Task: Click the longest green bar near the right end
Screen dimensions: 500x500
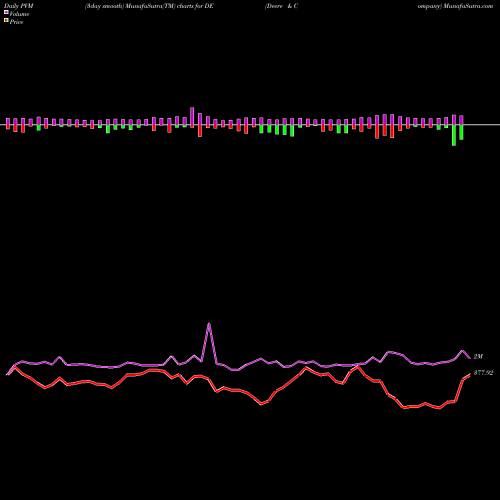Action: pos(454,135)
